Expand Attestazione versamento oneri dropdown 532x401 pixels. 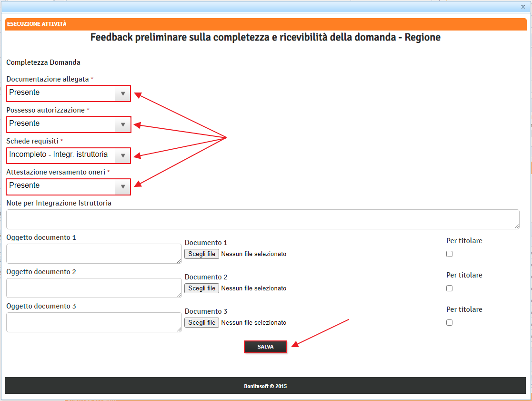tap(69, 186)
